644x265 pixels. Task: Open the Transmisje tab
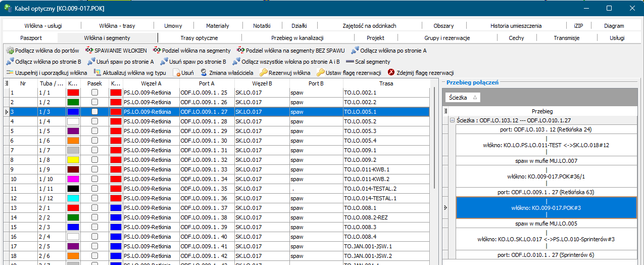566,38
